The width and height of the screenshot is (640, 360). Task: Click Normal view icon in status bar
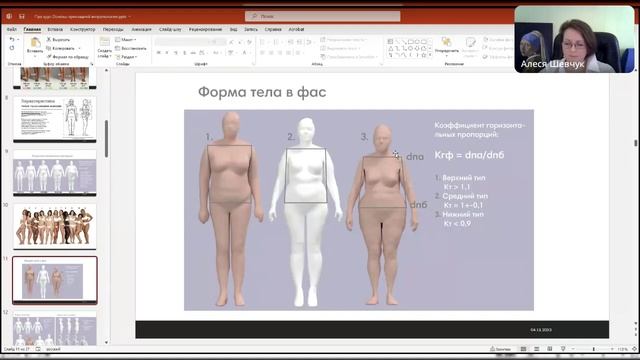(523, 349)
